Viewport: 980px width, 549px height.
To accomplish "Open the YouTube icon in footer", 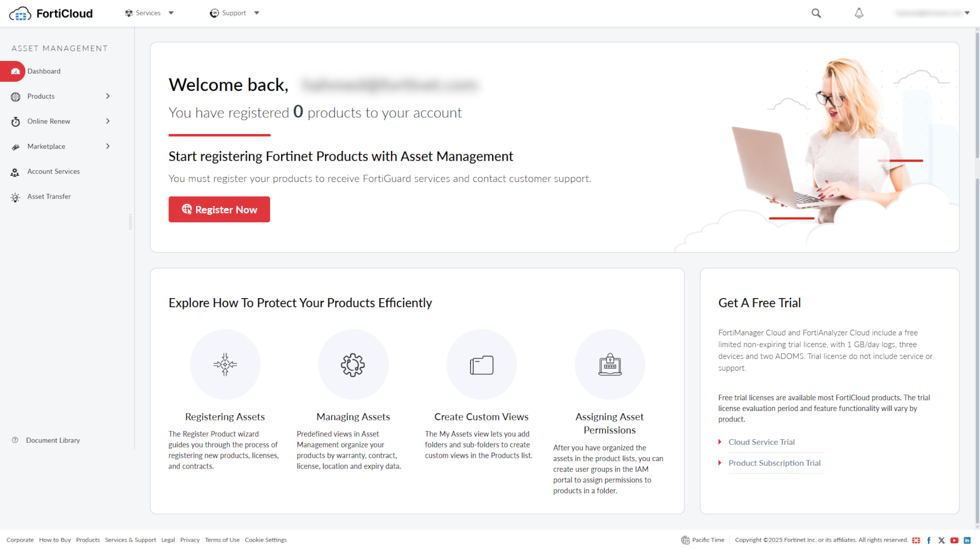I will [954, 541].
